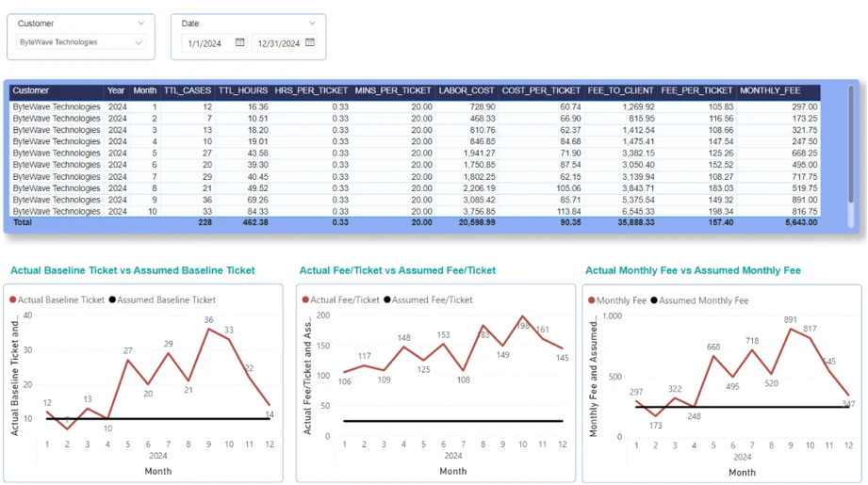Image resolution: width=868 pixels, height=485 pixels.
Task: Click monthly fee value 297.00
Action: click(x=804, y=106)
